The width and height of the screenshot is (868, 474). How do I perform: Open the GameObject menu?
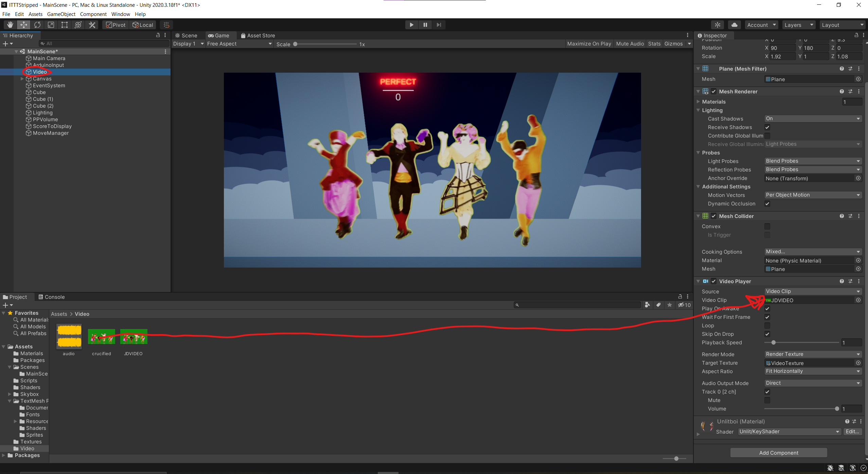[x=61, y=14]
